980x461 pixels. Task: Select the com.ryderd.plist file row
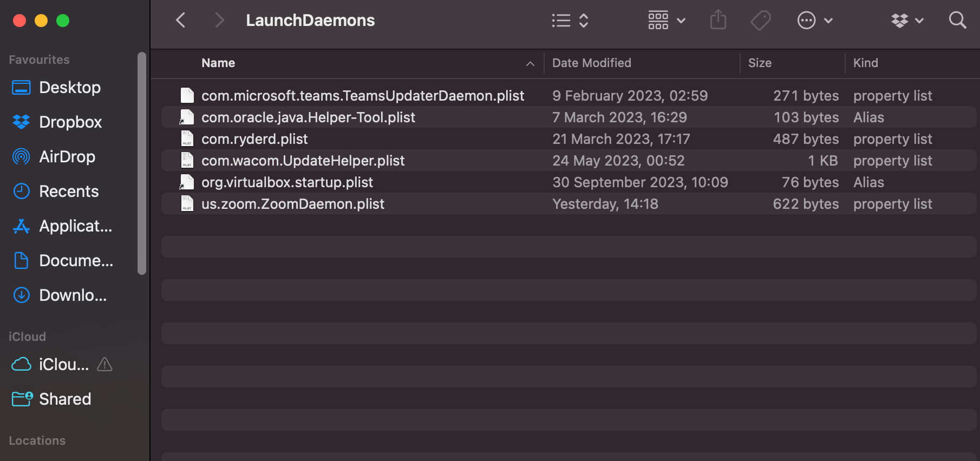coord(254,139)
